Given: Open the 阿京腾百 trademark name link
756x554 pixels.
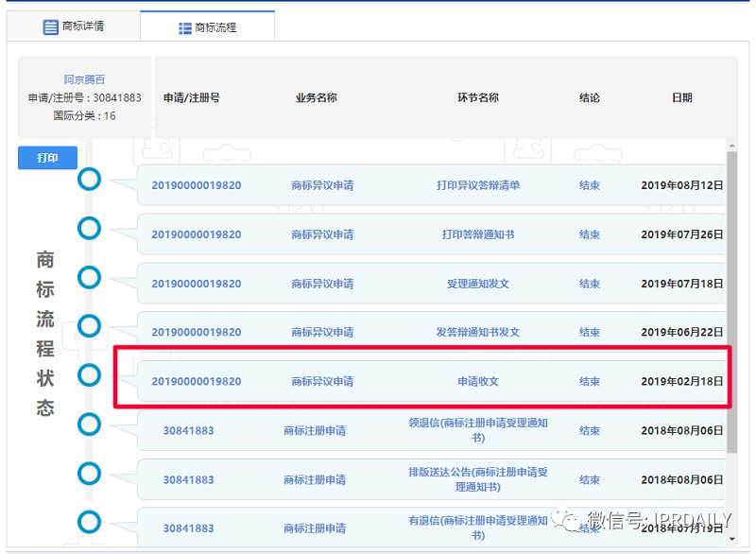Looking at the screenshot, I should pos(84,80).
